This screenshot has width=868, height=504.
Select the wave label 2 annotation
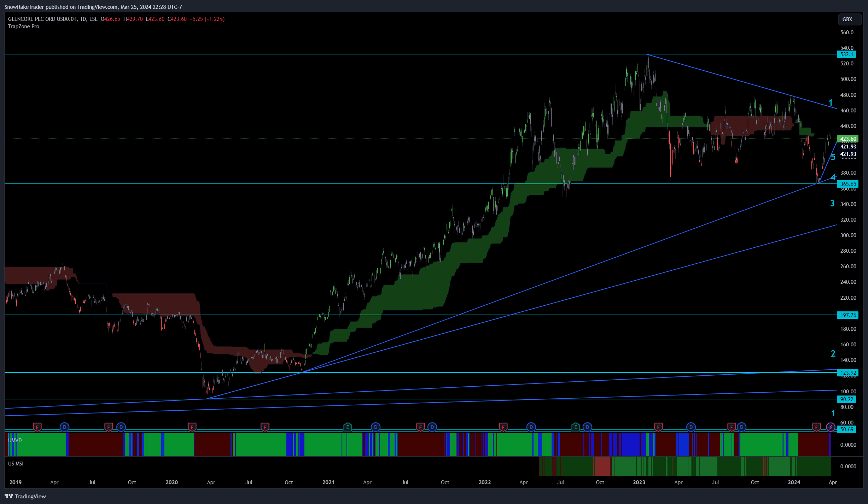click(x=833, y=353)
